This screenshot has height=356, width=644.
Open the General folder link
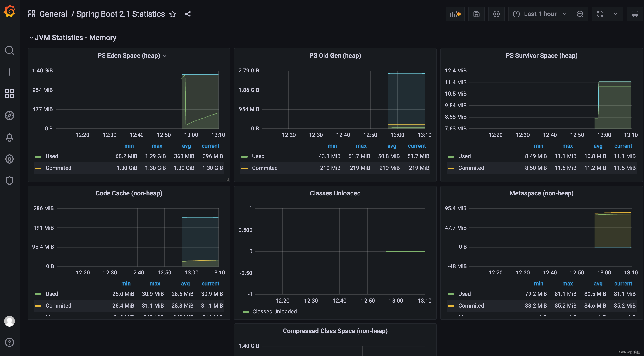(53, 14)
